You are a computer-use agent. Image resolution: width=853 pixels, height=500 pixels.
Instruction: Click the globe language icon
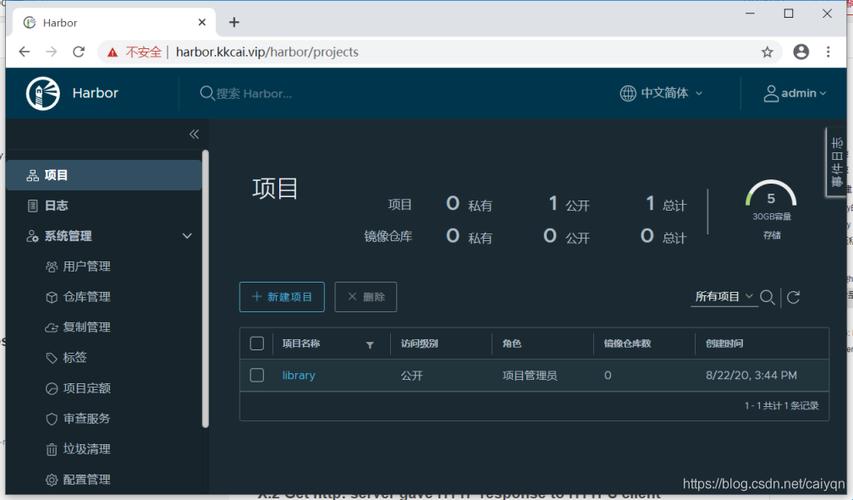point(628,93)
